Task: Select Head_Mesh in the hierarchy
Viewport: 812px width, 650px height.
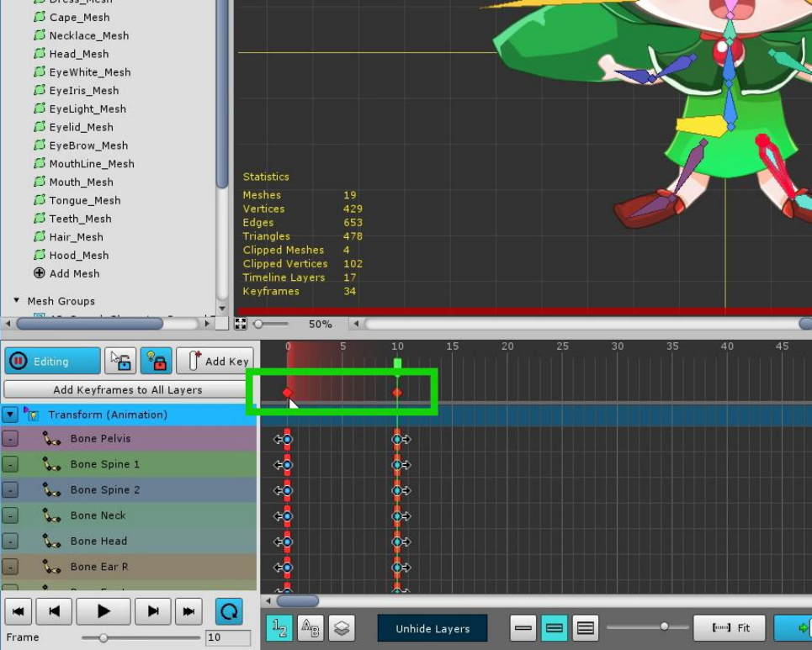Action: pos(79,54)
